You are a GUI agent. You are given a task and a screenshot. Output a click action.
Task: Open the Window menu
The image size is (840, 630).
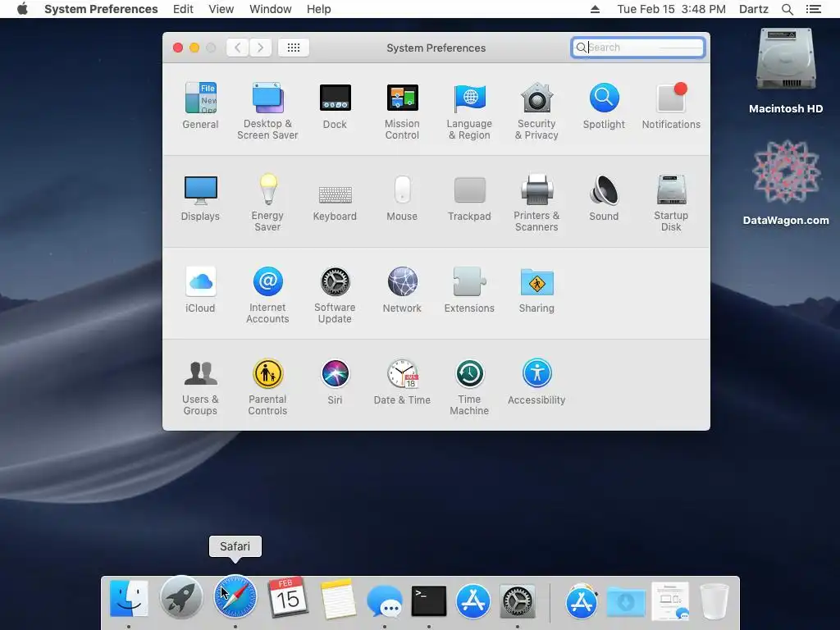point(271,9)
